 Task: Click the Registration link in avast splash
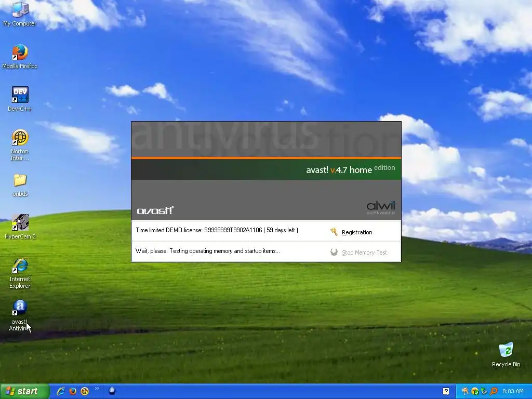point(357,232)
